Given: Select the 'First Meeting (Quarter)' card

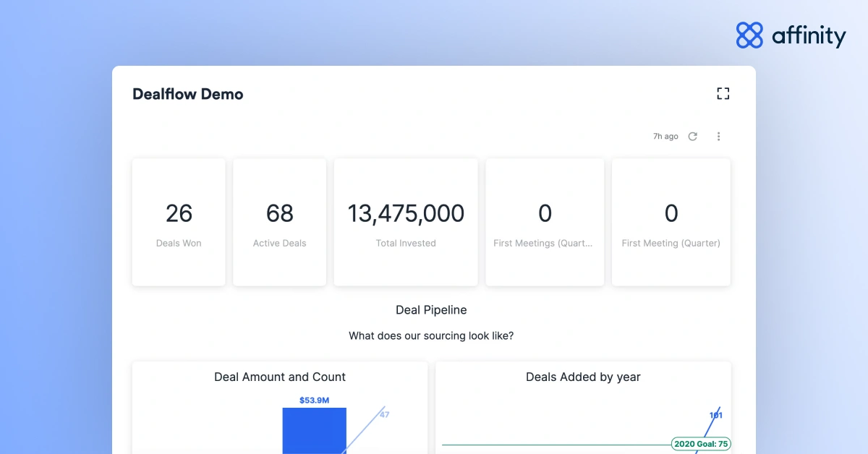Looking at the screenshot, I should (x=671, y=223).
